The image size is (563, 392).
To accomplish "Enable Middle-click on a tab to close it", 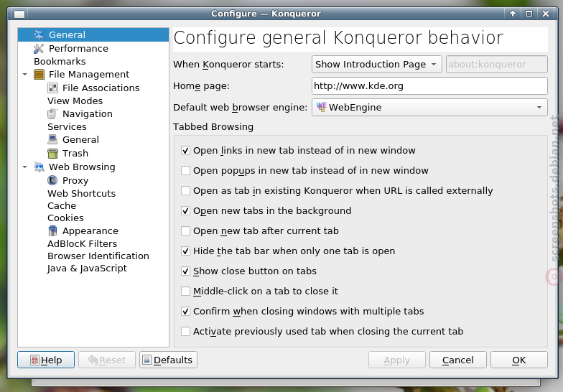I will [185, 291].
